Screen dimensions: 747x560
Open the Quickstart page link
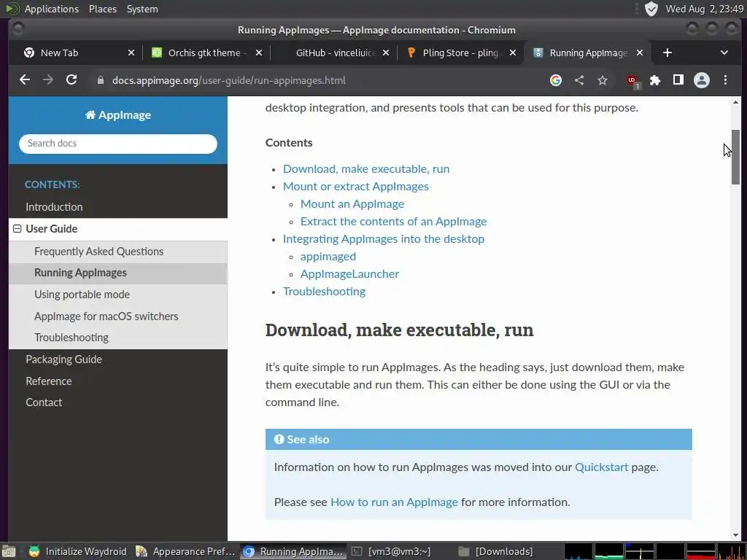[x=601, y=467]
